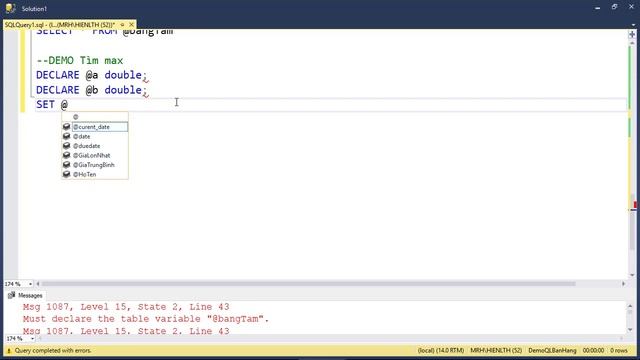640x360 pixels.
Task: Click the '--DEMO Tìm max' comment line
Action: click(x=80, y=60)
